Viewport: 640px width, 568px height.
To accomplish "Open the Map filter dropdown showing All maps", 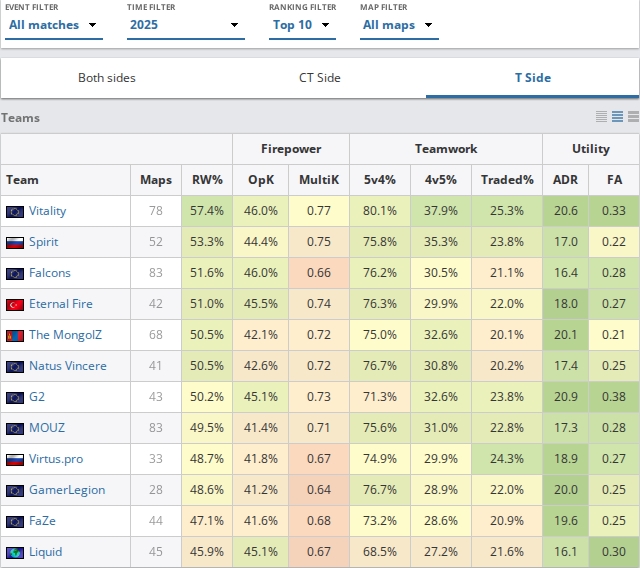I will tap(399, 25).
